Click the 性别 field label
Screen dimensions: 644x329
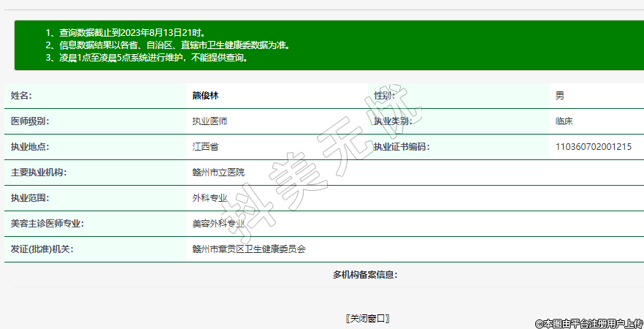point(385,96)
